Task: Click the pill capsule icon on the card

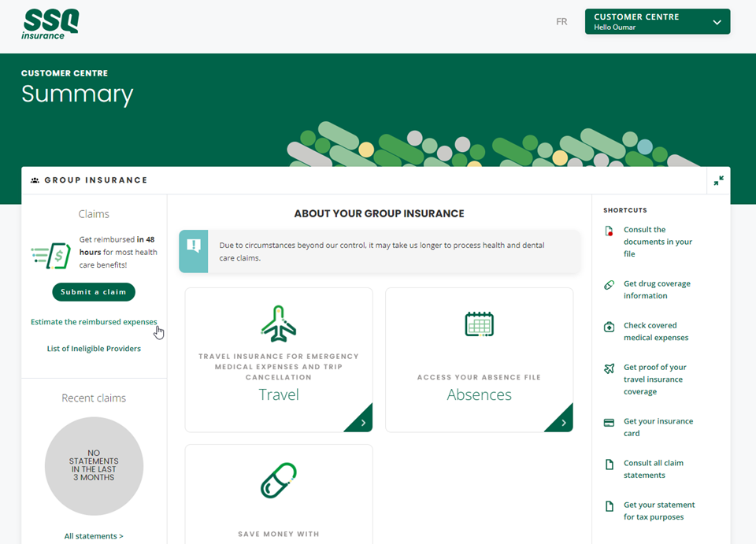Action: pos(279,480)
